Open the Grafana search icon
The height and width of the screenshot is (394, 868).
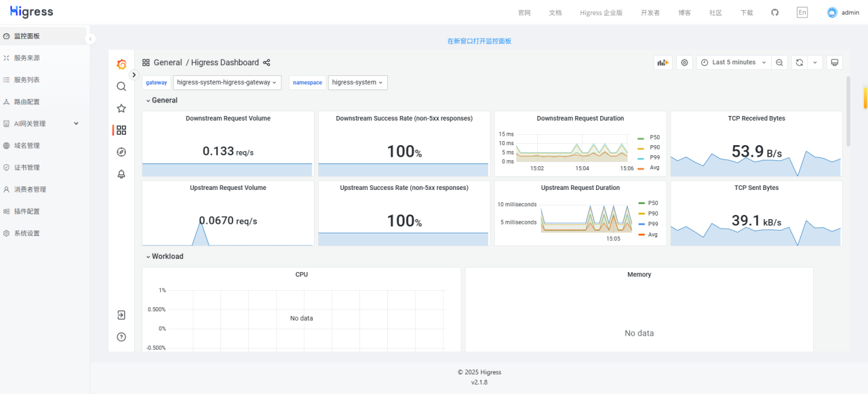pos(121,86)
